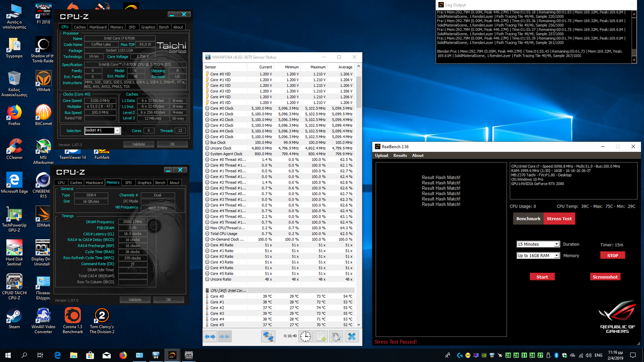644x362 pixels.
Task: Collapse the CPU [#0] Intel Core sensor group
Action: tap(207, 291)
